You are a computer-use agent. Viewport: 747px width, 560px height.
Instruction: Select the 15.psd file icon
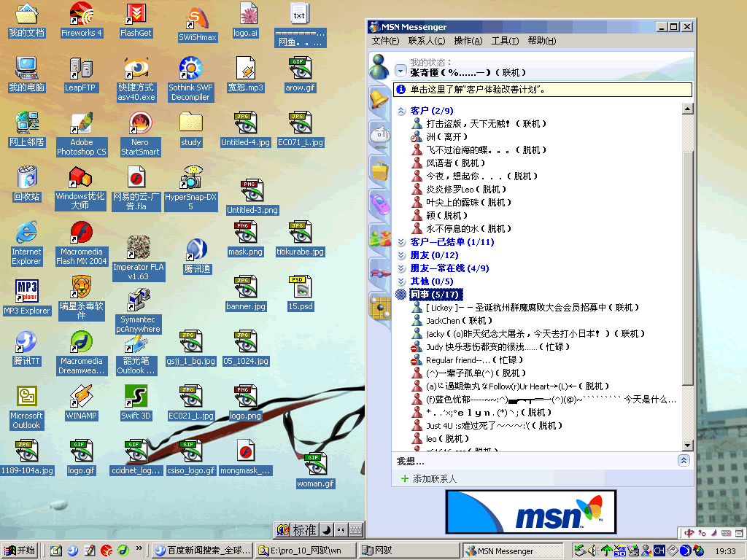(x=300, y=294)
